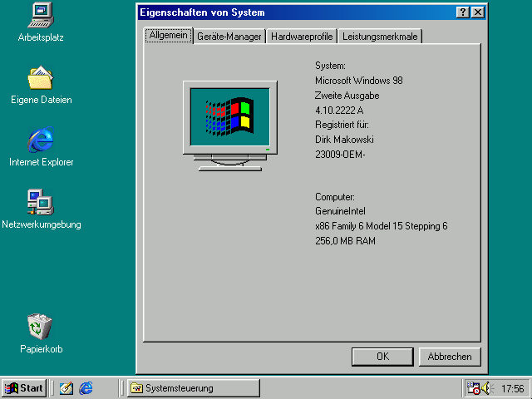Click the registered name 'Dirk Makowski'
The width and height of the screenshot is (532, 399).
[x=344, y=140]
